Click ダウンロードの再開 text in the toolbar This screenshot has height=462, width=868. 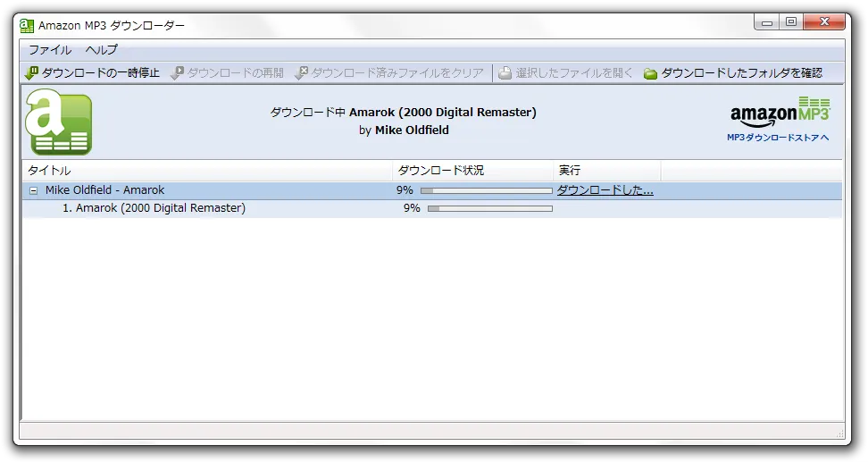[235, 72]
